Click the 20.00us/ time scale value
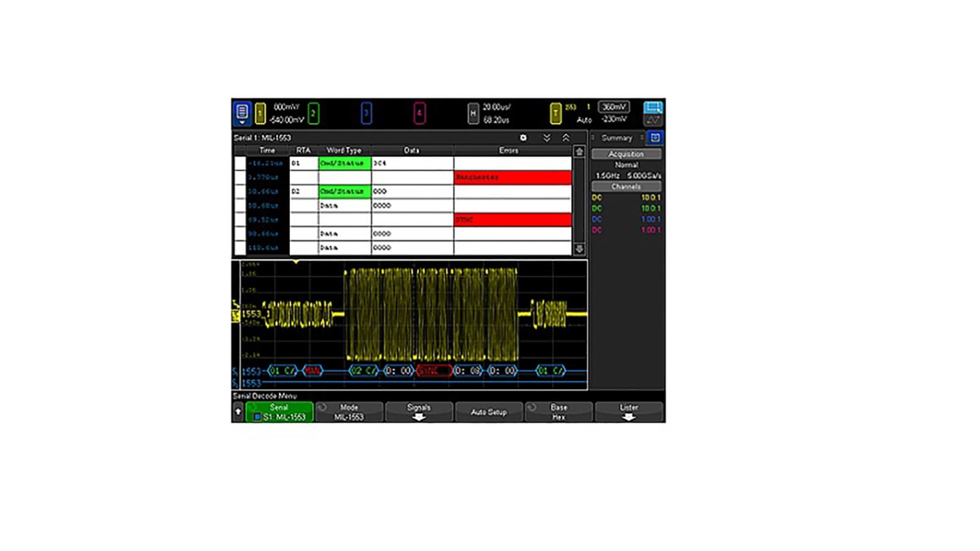The image size is (980, 551). click(496, 107)
